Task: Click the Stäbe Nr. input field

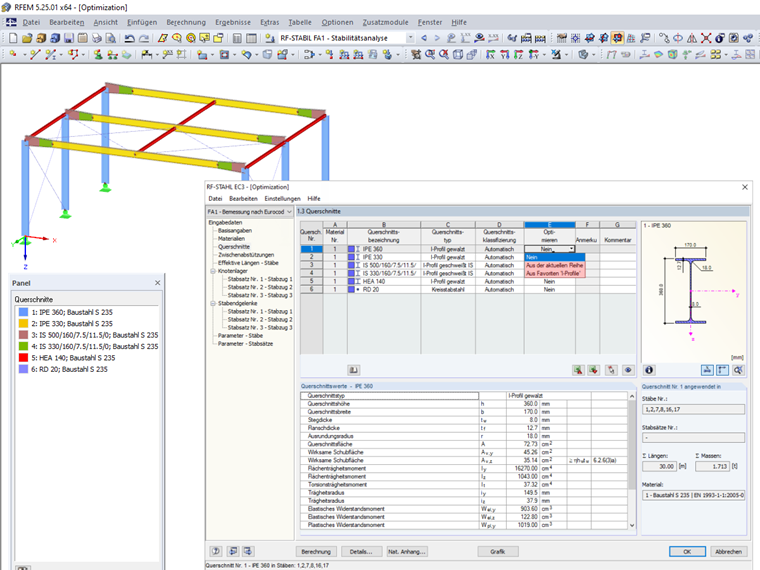Action: pyautogui.click(x=693, y=410)
